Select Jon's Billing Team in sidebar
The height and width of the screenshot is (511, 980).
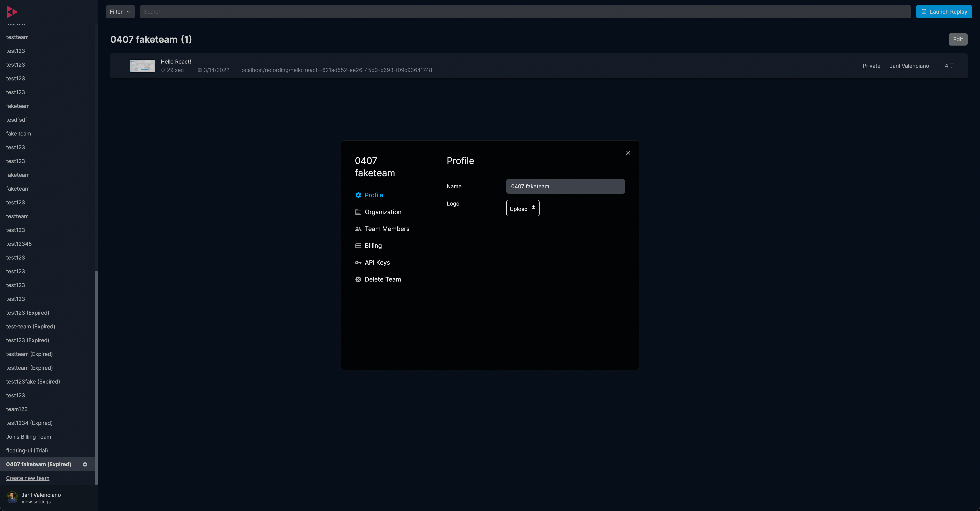29,437
